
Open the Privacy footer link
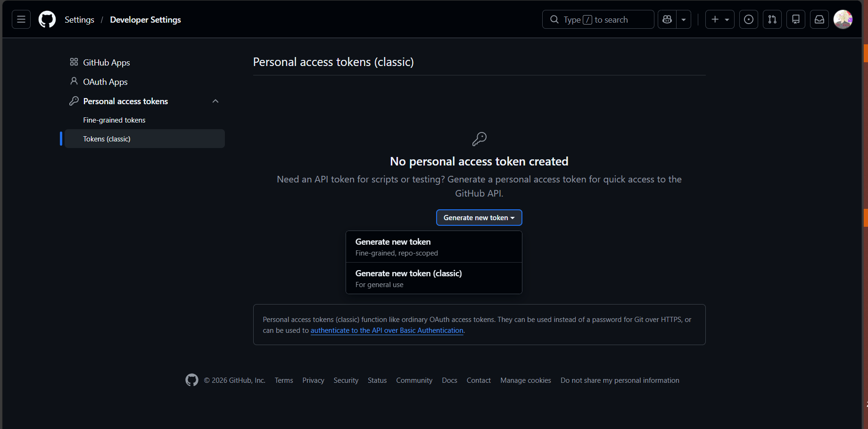click(x=313, y=380)
